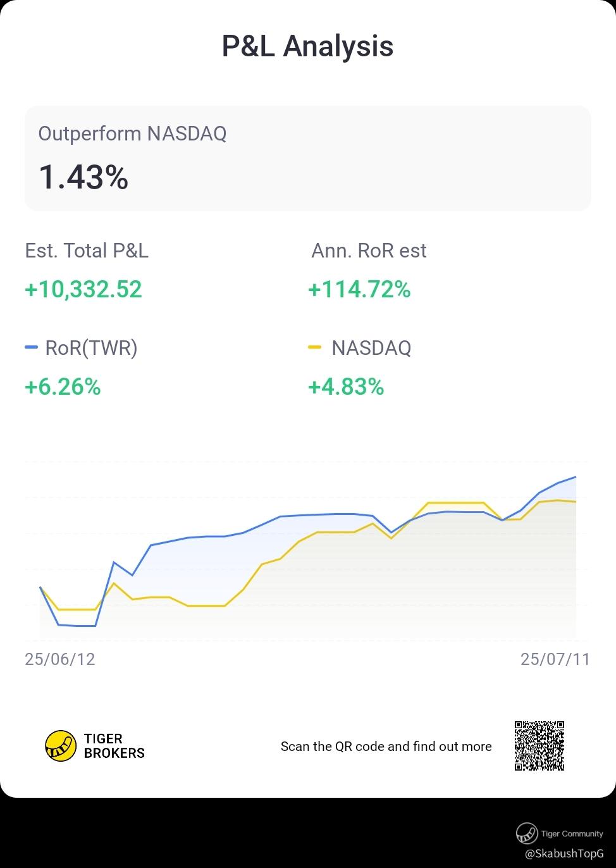Click the RoR(TWR) legend label
This screenshot has width=616, height=868.
(91, 348)
